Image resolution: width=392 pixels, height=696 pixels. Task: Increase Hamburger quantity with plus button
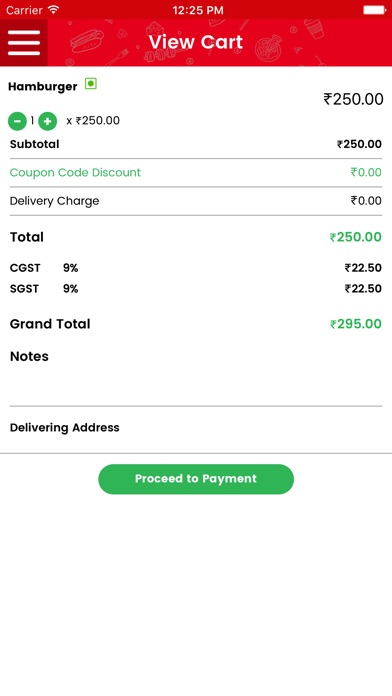(x=48, y=121)
